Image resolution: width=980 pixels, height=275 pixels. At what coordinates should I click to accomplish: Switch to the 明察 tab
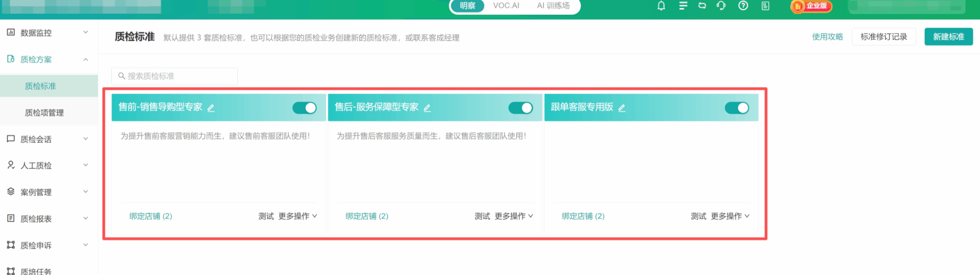(467, 6)
